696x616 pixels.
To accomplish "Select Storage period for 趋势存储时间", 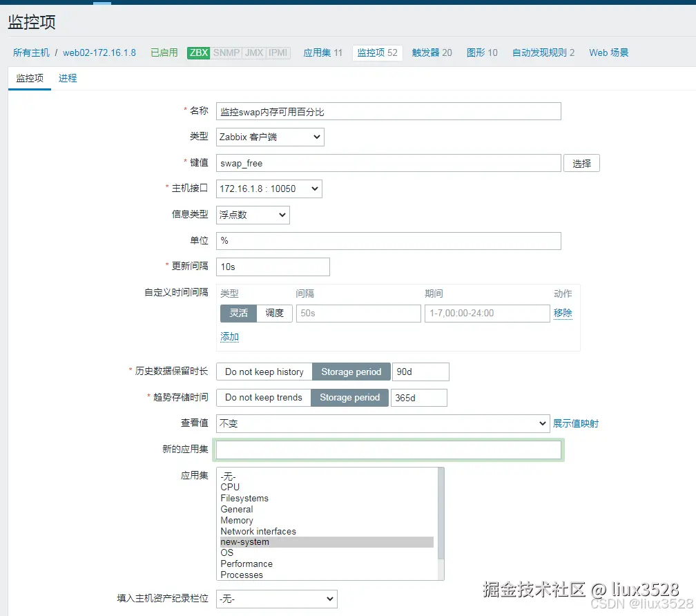I will [x=350, y=398].
